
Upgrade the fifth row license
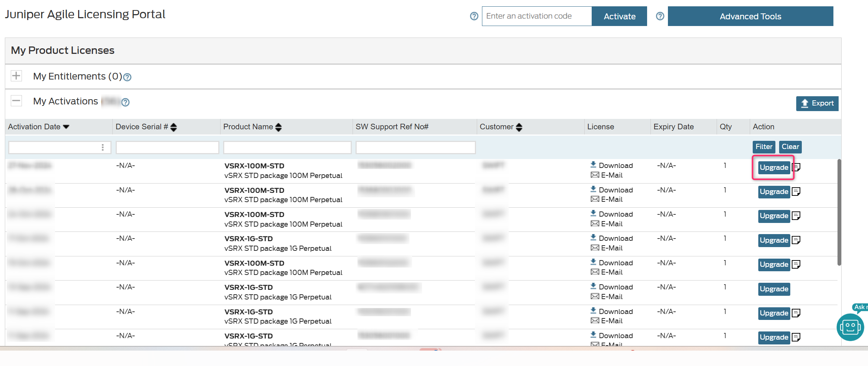[x=774, y=265]
